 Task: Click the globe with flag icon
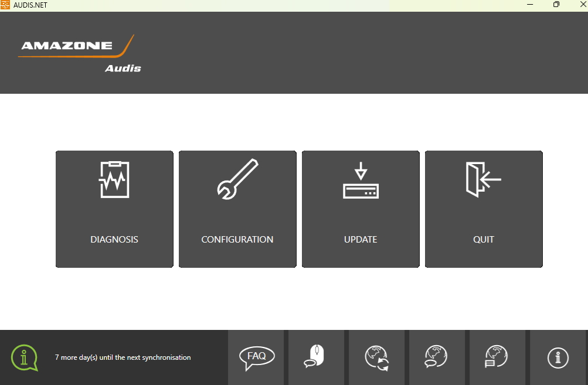tap(497, 357)
